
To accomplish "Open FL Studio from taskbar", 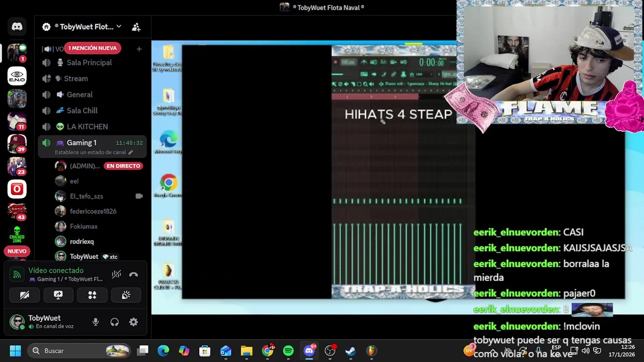I will click(371, 351).
